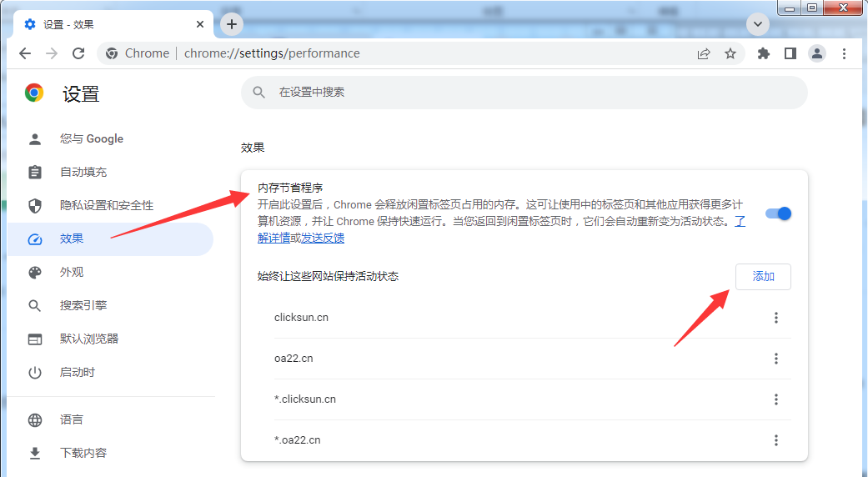Click the magnifier icon in settings search
The height and width of the screenshot is (477, 868).
click(258, 93)
